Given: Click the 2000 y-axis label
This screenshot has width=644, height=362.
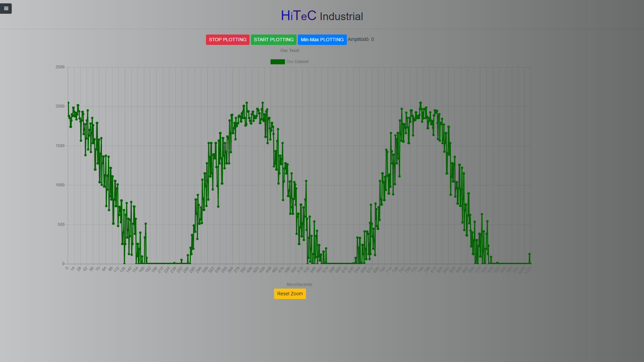Looking at the screenshot, I should click(x=60, y=106).
